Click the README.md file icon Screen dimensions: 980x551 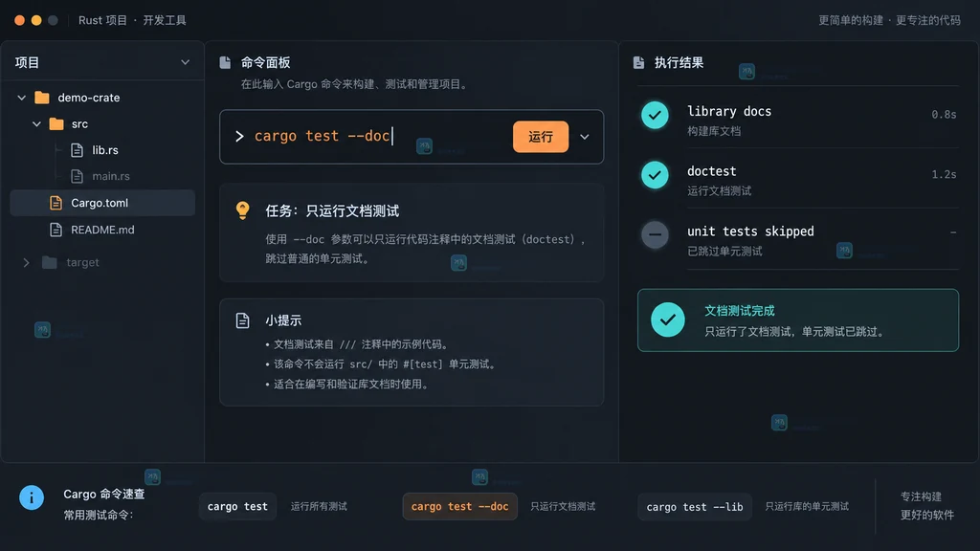click(x=56, y=230)
